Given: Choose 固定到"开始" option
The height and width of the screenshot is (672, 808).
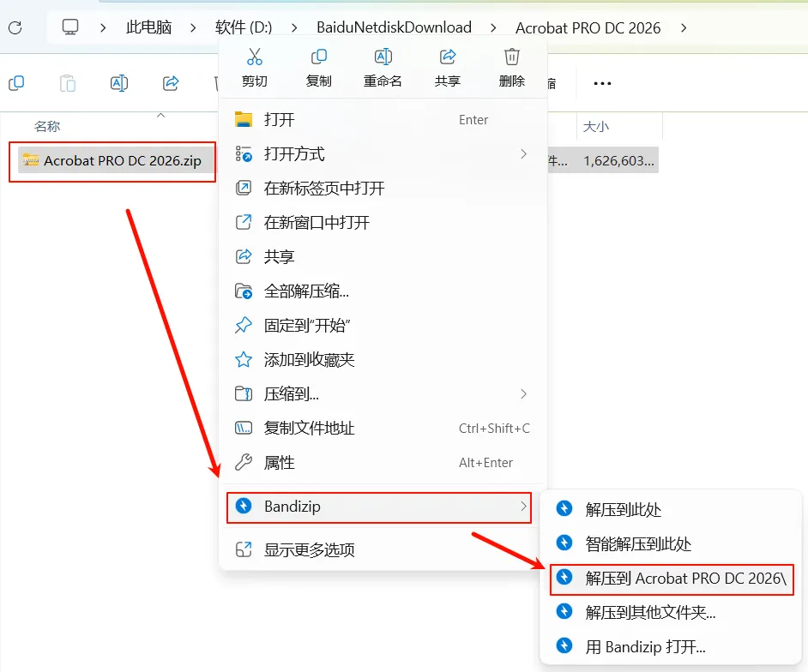Looking at the screenshot, I should click(383, 326).
